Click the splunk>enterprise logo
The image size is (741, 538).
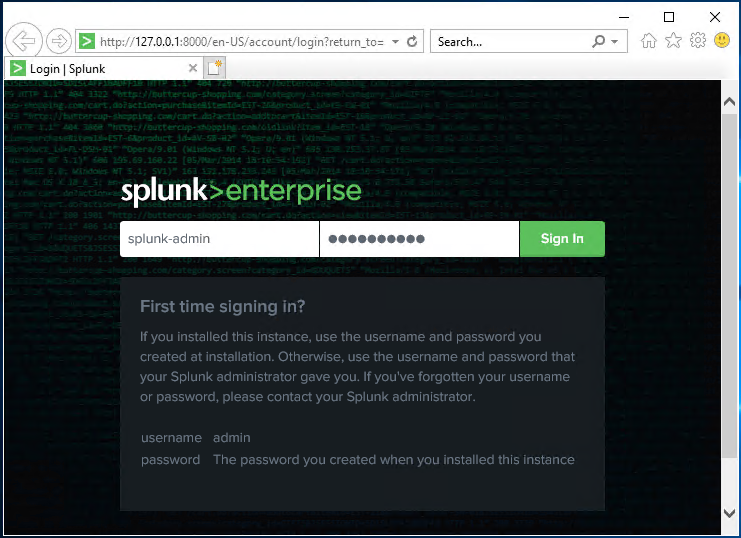point(241,191)
